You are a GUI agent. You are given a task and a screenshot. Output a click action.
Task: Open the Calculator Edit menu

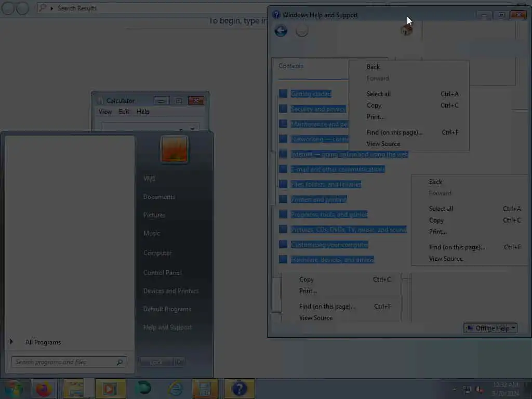coord(124,112)
